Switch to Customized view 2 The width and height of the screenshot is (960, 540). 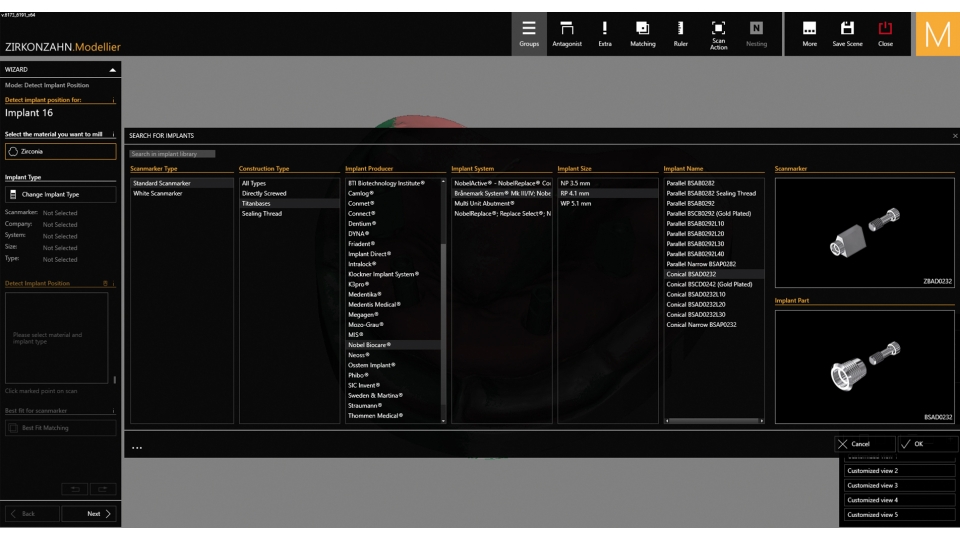[898, 471]
